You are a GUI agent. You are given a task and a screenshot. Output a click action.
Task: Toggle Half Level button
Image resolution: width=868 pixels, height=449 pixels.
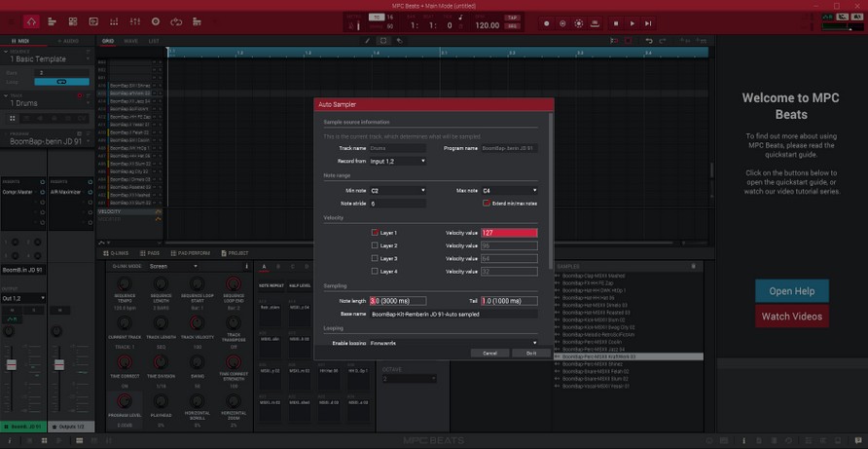(x=299, y=285)
